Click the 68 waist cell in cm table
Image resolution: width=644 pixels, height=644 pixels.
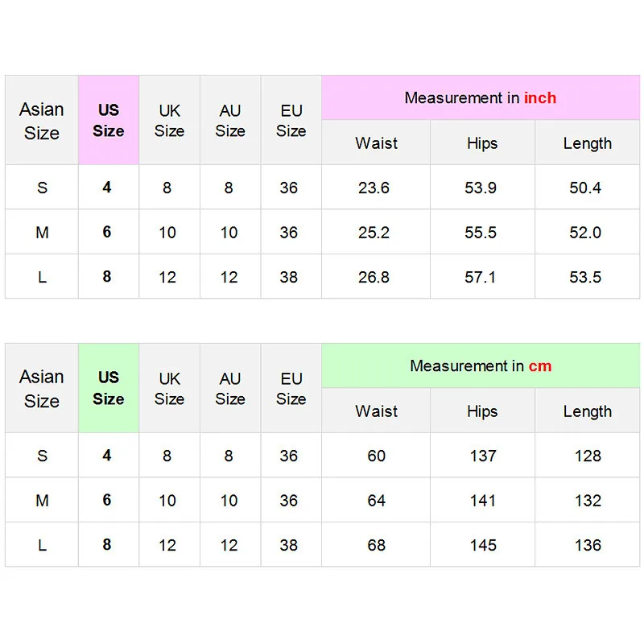point(377,545)
